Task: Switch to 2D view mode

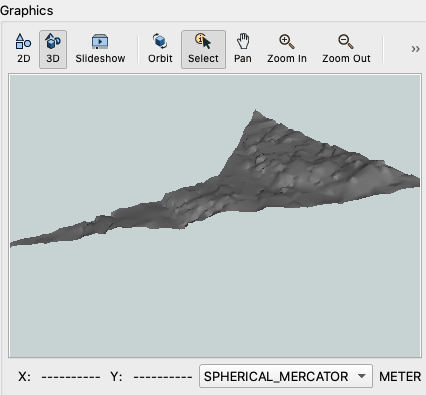Action: tap(23, 49)
